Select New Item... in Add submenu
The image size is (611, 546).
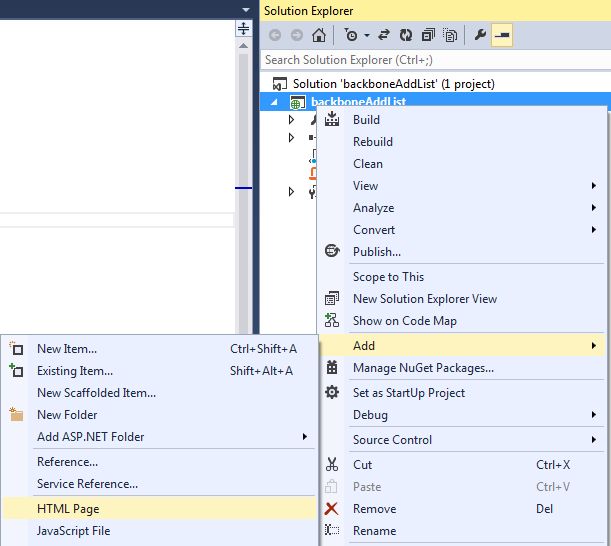(x=159, y=349)
